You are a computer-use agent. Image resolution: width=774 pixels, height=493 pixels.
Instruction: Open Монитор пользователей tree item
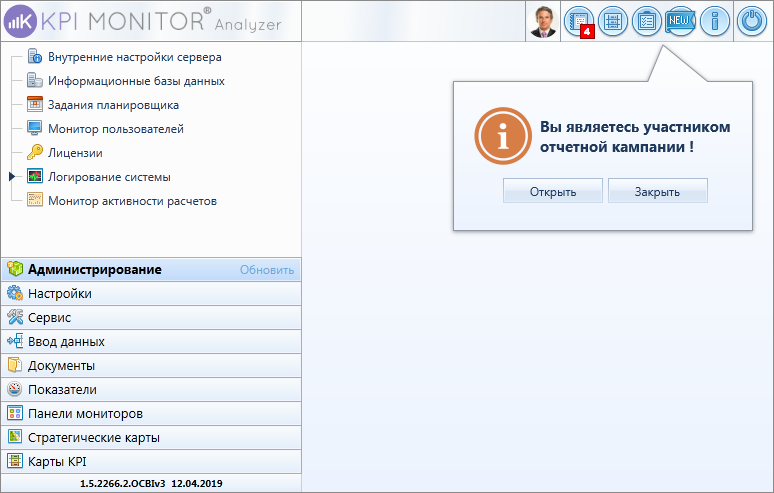tap(116, 129)
